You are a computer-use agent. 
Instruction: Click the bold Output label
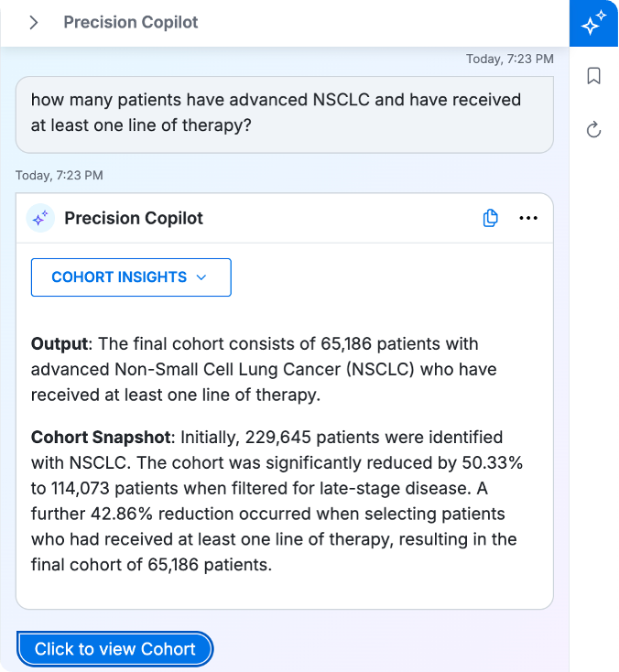click(x=60, y=344)
